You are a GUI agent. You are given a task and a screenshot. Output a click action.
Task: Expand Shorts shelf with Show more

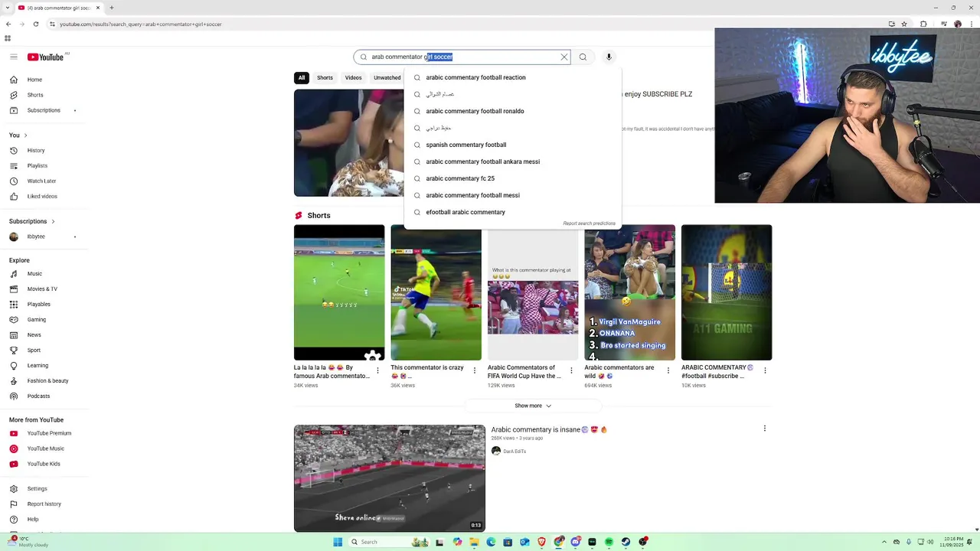click(x=533, y=406)
